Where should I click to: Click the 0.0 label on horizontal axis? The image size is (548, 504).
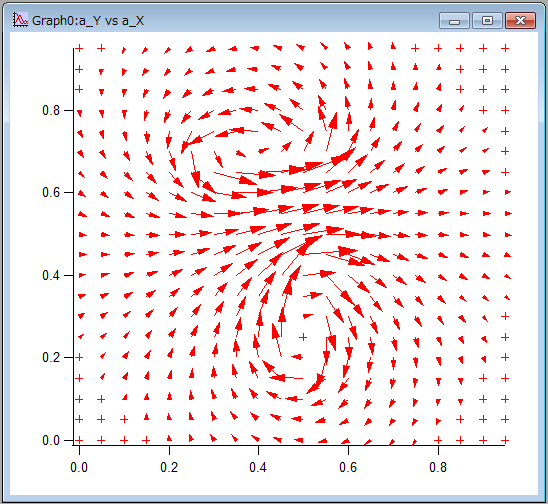(x=79, y=467)
